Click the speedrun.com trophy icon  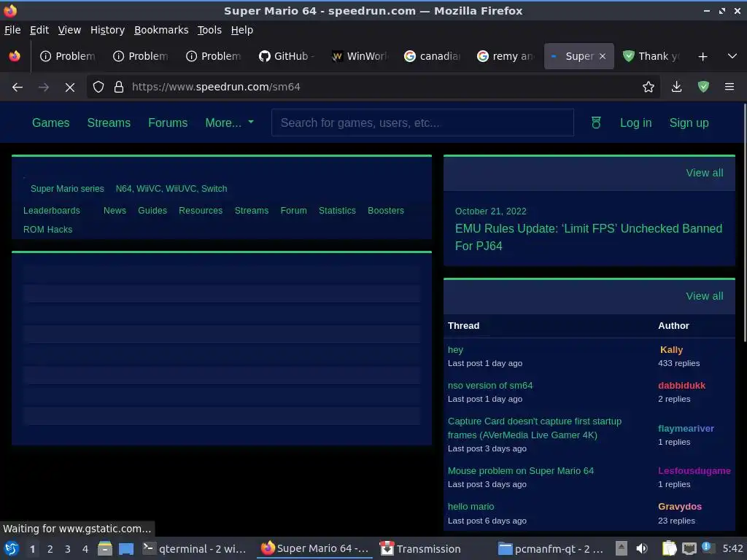(x=595, y=122)
